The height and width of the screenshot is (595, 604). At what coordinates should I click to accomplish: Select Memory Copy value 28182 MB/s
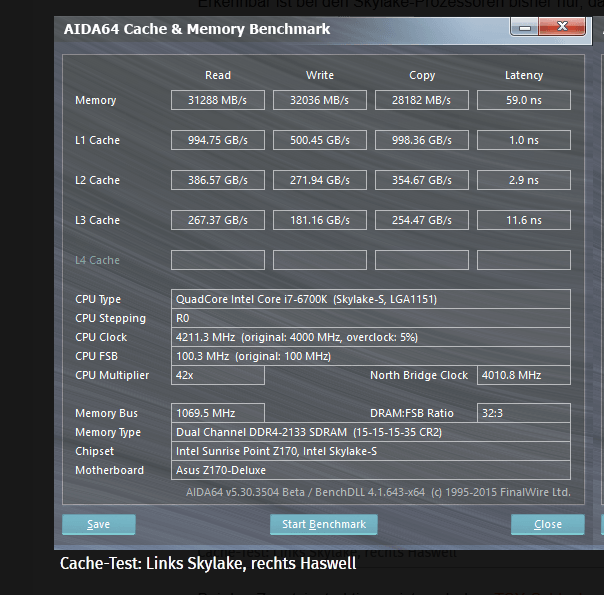pyautogui.click(x=422, y=100)
